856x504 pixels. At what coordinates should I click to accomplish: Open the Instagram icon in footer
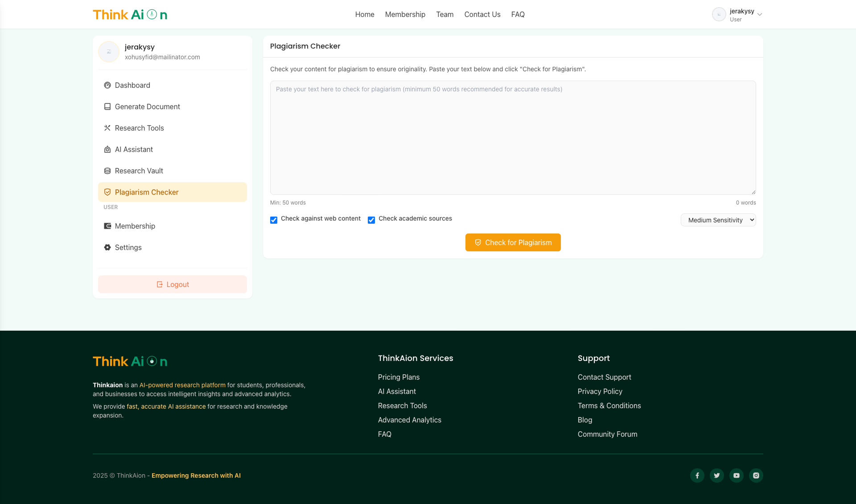click(x=756, y=475)
